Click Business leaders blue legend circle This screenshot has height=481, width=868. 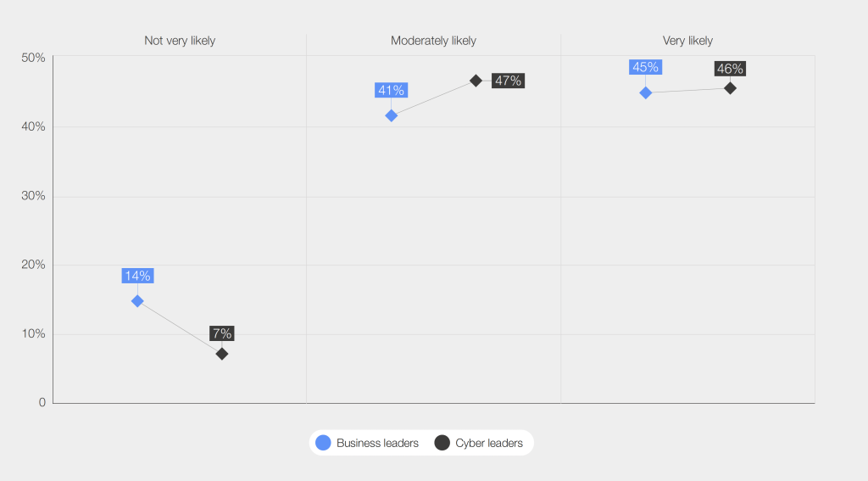coord(323,443)
